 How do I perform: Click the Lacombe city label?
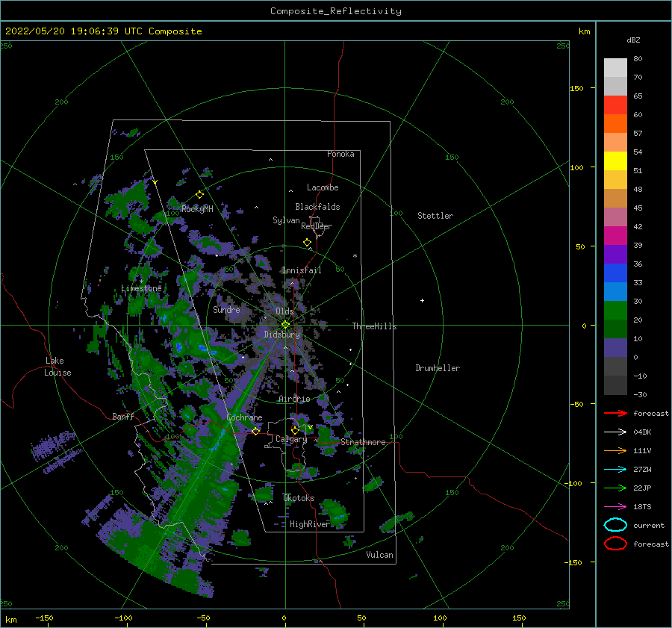323,187
